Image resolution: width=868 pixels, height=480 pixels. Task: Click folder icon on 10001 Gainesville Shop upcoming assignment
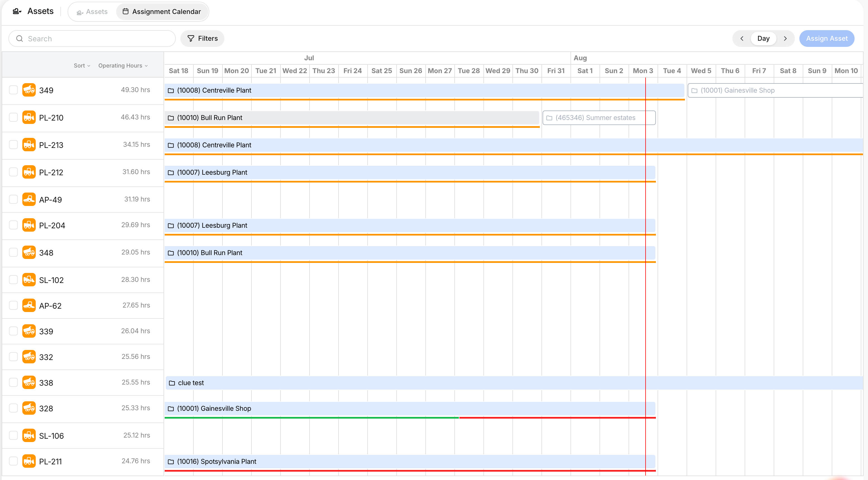point(694,91)
